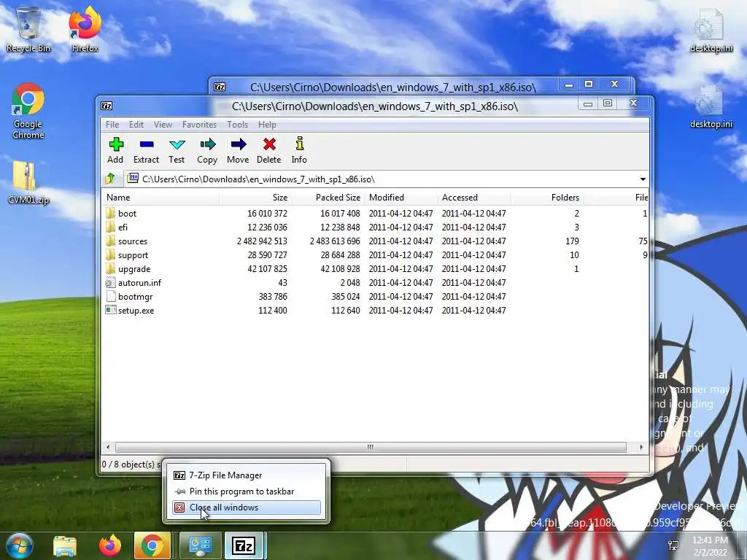Click horizontal scrollbar right arrow
The height and width of the screenshot is (560, 747).
[641, 447]
